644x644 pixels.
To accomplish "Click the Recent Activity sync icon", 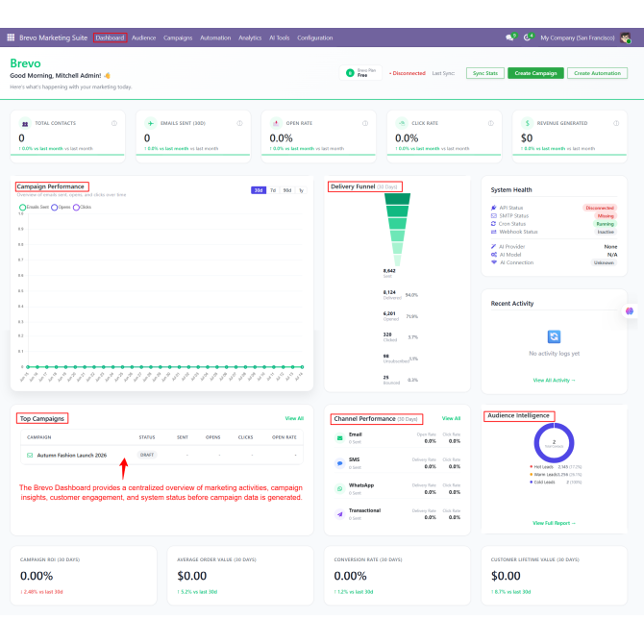I will coord(554,336).
